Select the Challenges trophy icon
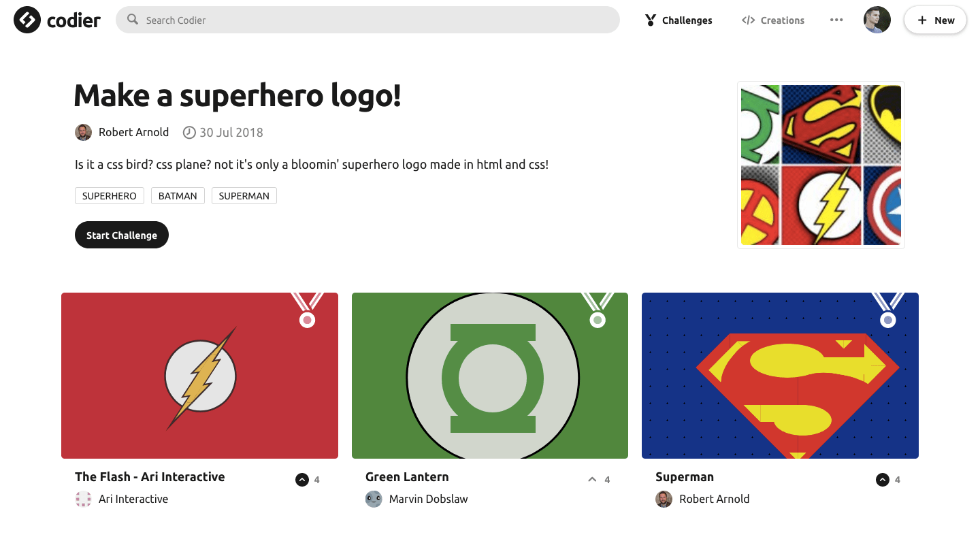980x556 pixels. [x=651, y=20]
